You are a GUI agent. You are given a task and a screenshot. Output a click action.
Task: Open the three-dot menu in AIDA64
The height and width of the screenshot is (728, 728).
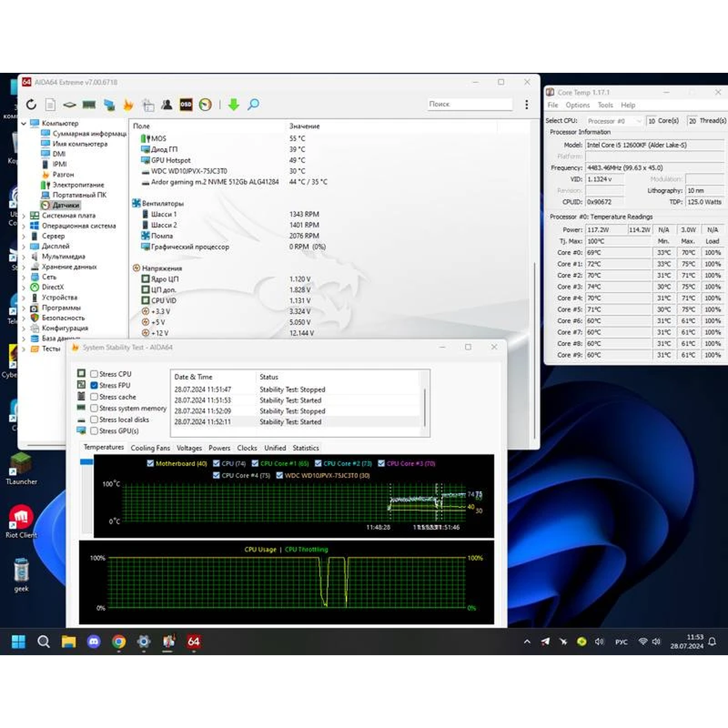[526, 104]
